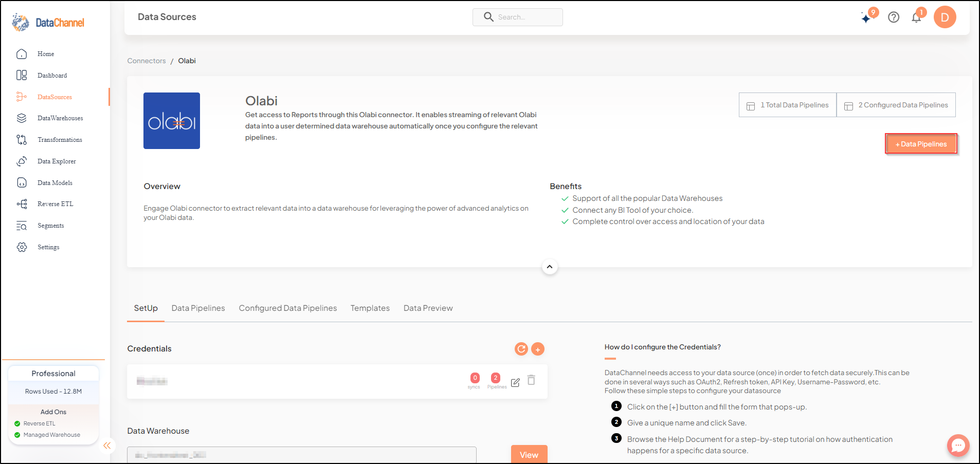Click the sparkle what's-new icon
980x464 pixels.
pyautogui.click(x=867, y=17)
